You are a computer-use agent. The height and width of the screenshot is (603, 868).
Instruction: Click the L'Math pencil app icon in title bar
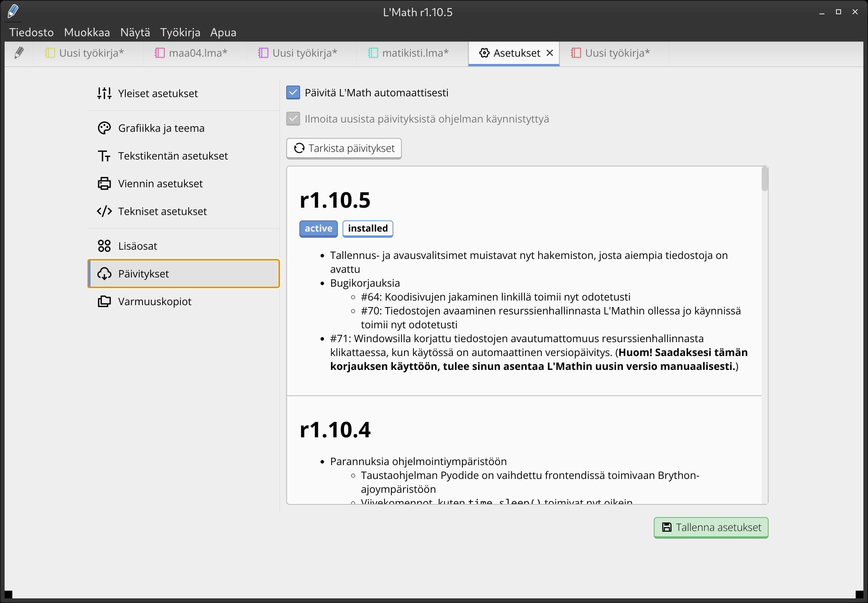[13, 11]
